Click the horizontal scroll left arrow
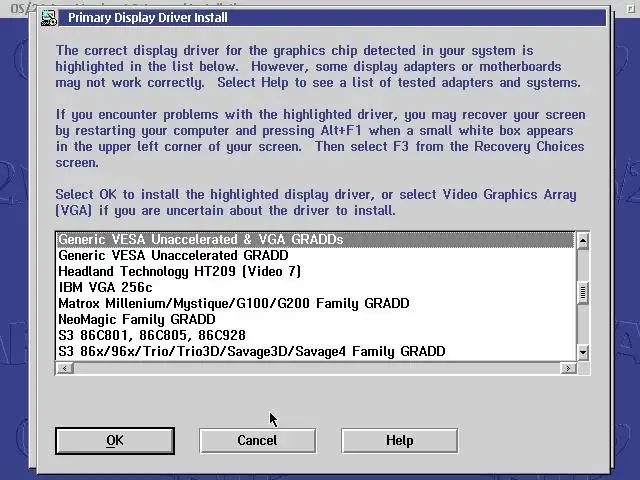640x480 pixels. click(64, 369)
